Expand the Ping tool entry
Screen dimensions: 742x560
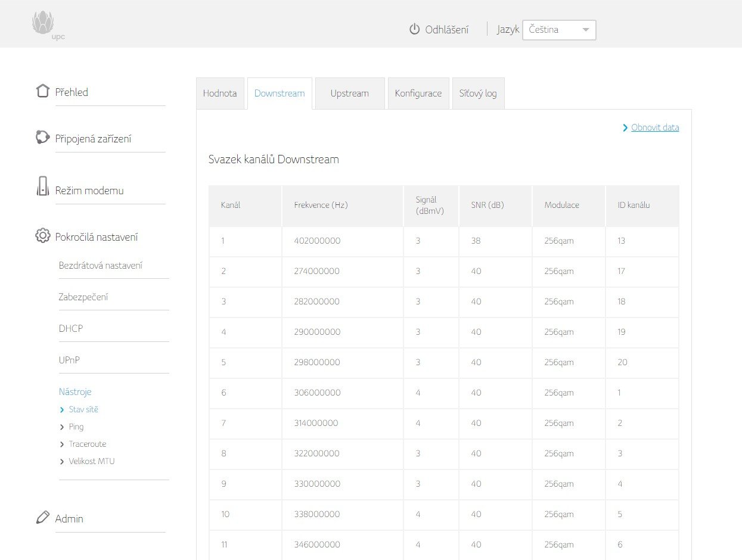72,427
